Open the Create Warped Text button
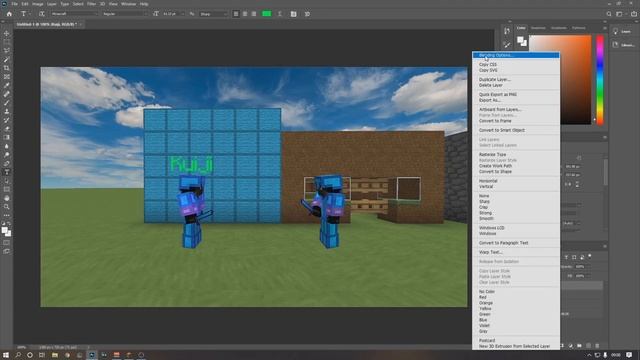 coord(280,14)
